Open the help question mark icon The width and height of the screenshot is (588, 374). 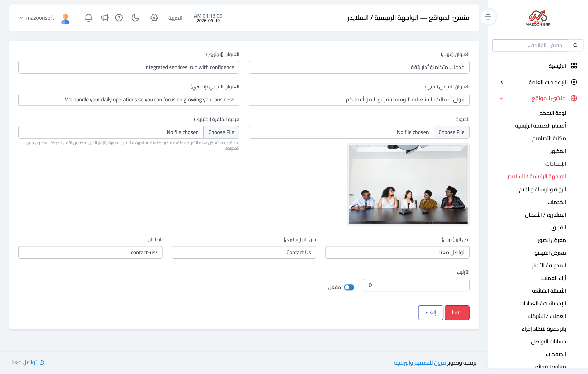pyautogui.click(x=119, y=18)
